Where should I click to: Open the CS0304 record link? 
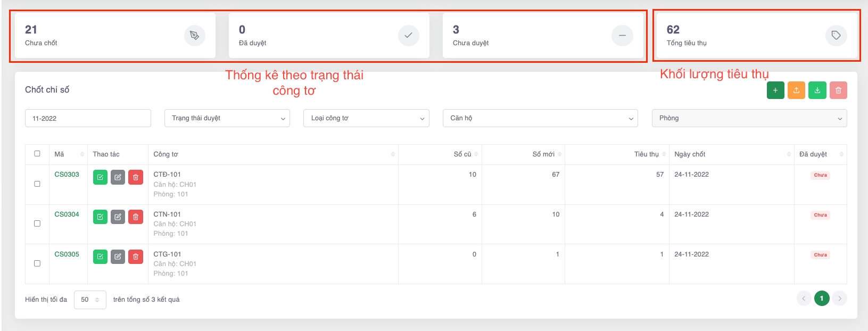pos(67,214)
